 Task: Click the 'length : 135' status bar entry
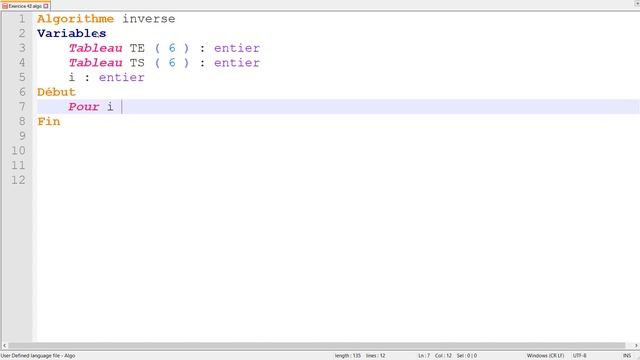click(x=348, y=356)
